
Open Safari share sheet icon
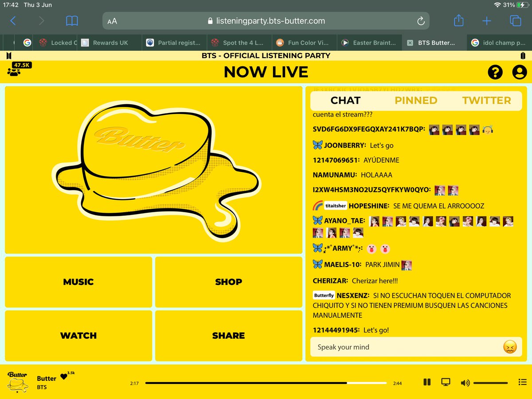[459, 20]
